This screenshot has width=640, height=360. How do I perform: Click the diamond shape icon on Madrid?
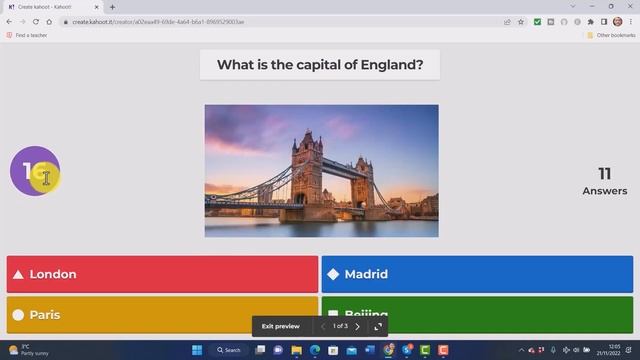[x=333, y=274]
